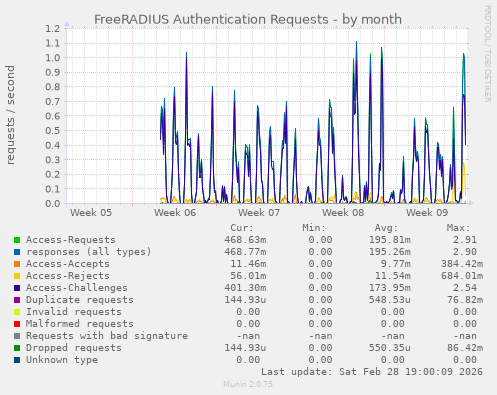The width and height of the screenshot is (497, 395).
Task: Click the Min: column header
Action: click(x=314, y=228)
